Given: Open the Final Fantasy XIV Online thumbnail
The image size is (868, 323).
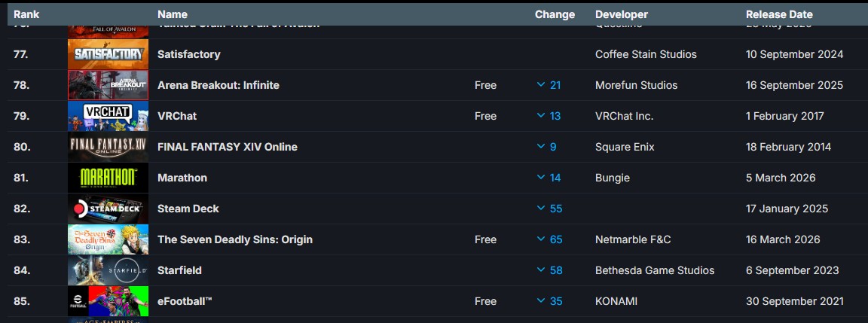Looking at the screenshot, I should coord(108,147).
